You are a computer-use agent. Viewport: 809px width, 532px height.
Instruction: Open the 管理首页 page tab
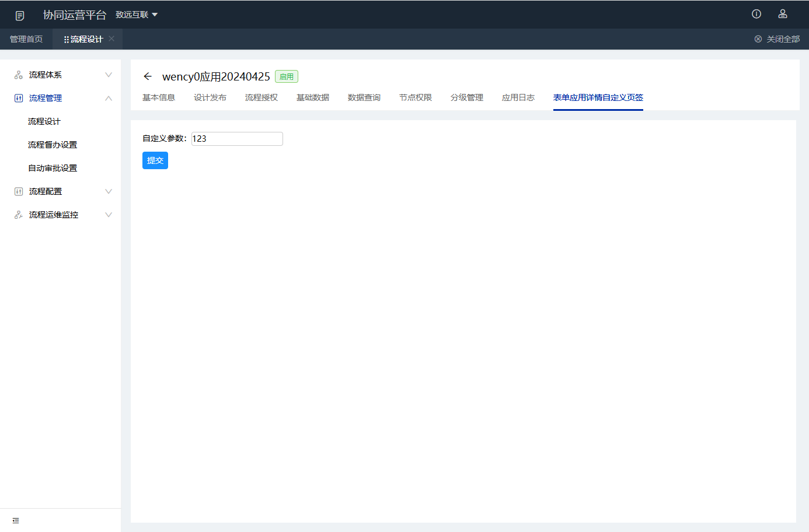26,38
